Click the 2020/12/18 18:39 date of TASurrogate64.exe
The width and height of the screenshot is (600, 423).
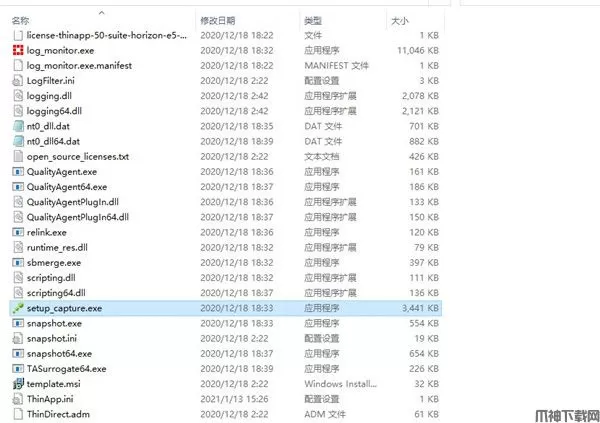(237, 369)
